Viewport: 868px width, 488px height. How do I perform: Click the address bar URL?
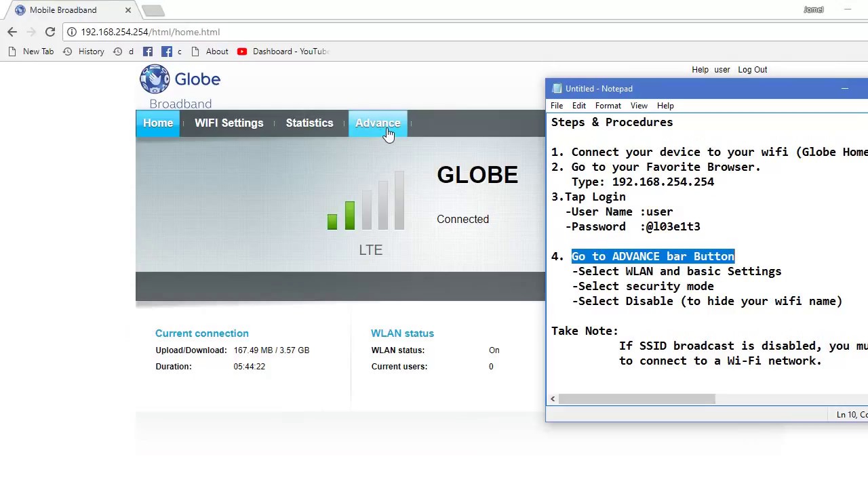150,32
